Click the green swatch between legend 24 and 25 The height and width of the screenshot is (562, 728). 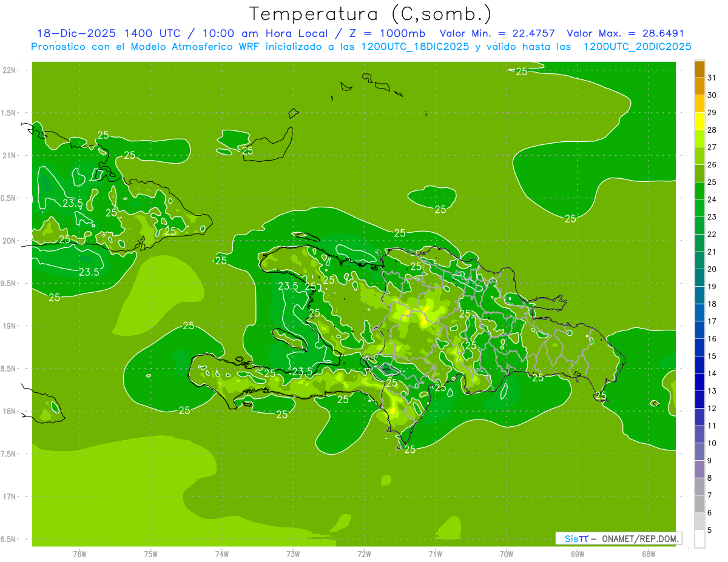click(x=699, y=190)
